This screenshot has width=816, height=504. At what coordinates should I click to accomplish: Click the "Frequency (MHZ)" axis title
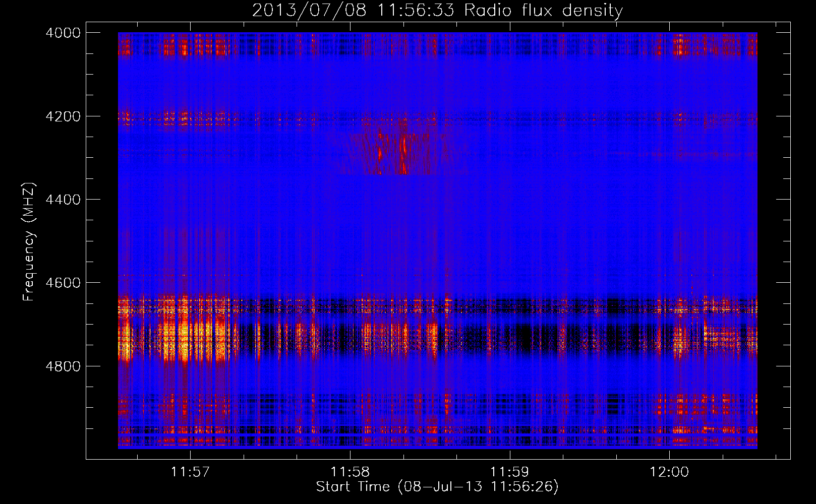tap(29, 242)
